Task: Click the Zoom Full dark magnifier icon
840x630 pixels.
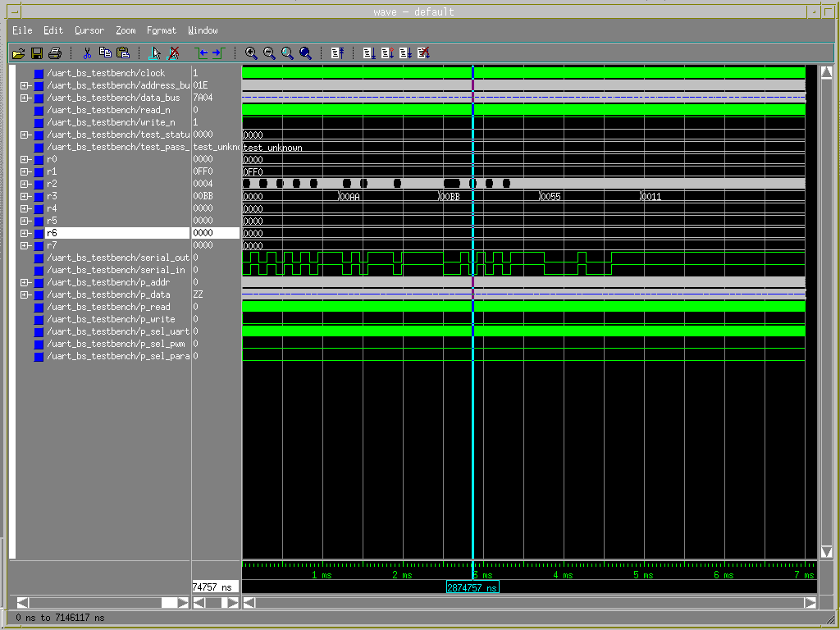Action: click(306, 53)
